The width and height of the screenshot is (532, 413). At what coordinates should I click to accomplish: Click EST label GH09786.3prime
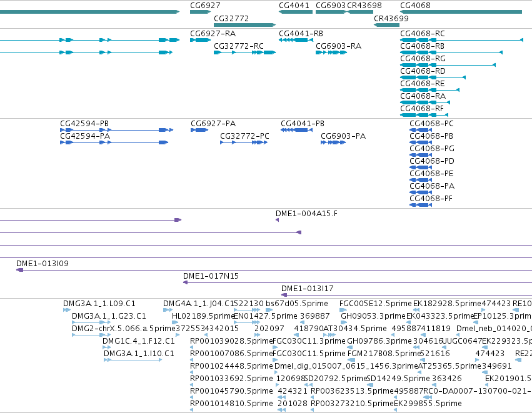point(379,341)
